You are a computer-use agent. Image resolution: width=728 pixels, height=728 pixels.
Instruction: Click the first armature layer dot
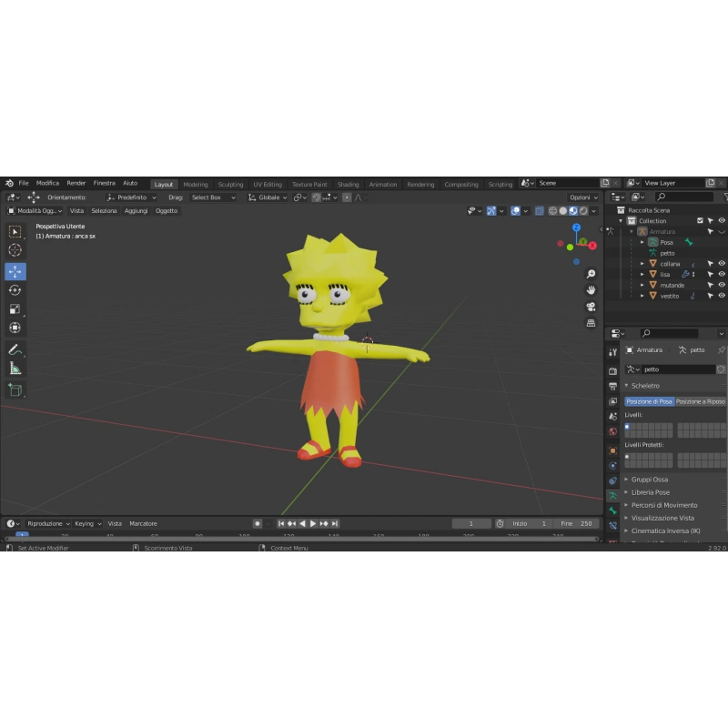coord(627,427)
